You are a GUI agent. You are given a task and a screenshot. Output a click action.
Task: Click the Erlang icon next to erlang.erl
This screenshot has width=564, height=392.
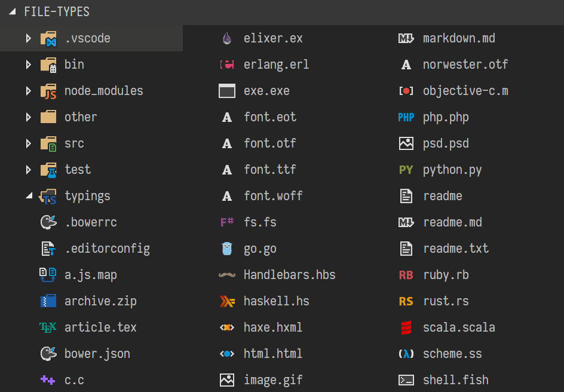tap(227, 64)
